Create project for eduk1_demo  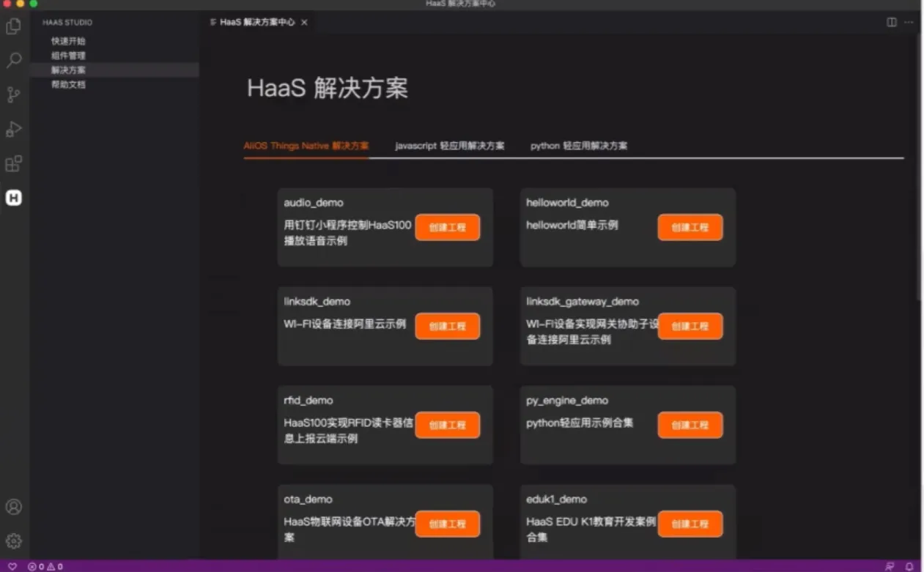click(690, 524)
